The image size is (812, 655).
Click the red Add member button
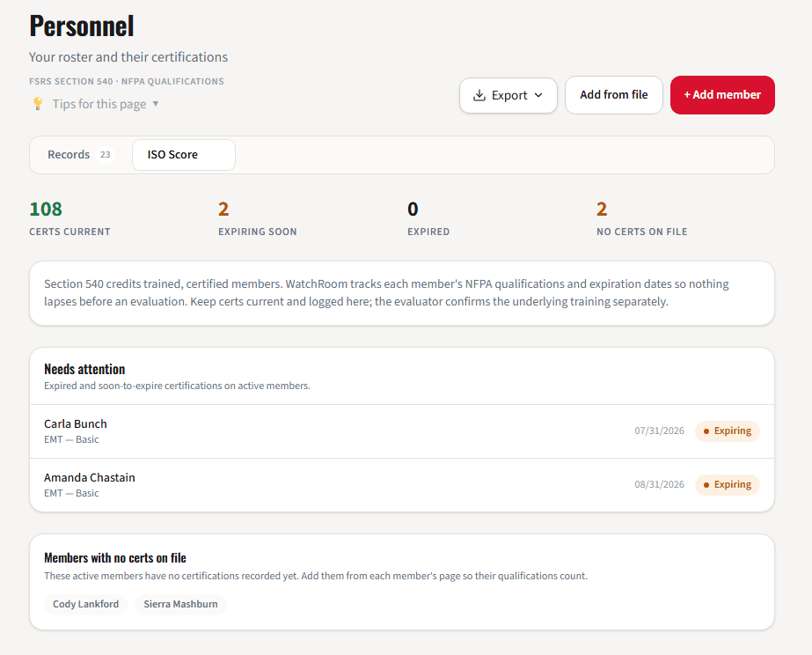[x=722, y=95]
